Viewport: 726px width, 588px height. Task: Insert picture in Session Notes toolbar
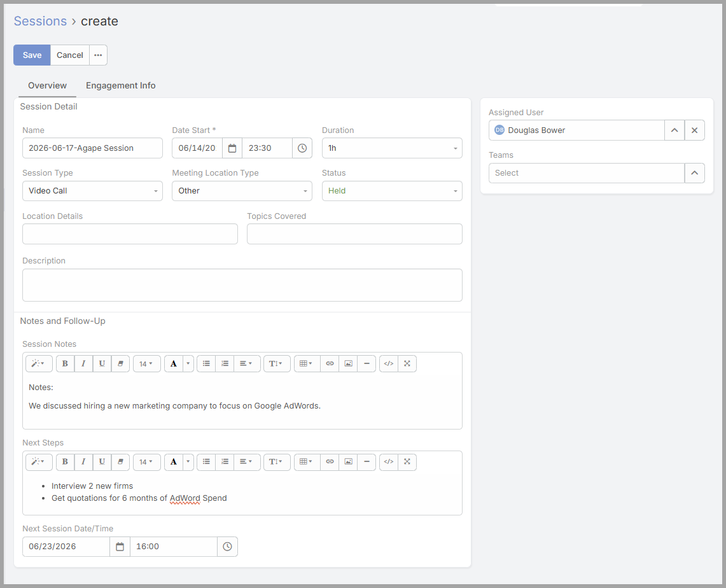[348, 363]
